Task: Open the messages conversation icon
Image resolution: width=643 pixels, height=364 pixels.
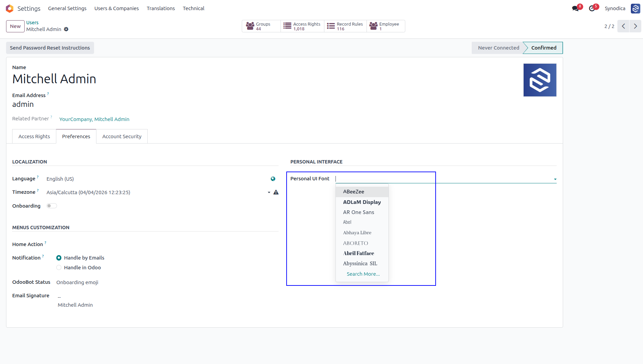Action: click(575, 8)
